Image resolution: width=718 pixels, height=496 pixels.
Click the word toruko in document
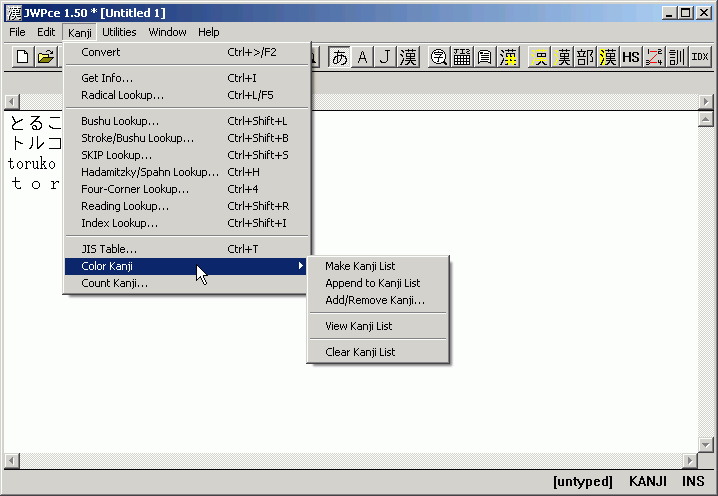pos(32,164)
